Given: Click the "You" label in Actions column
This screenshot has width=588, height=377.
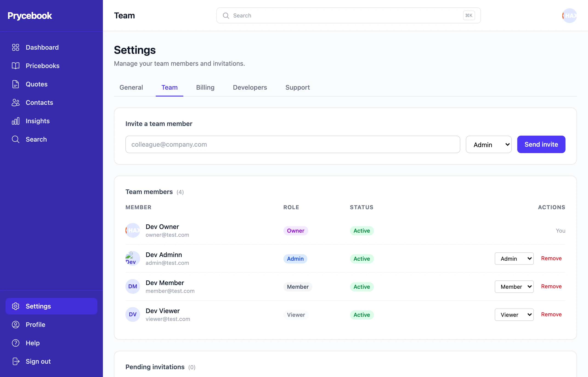Looking at the screenshot, I should pyautogui.click(x=560, y=231).
